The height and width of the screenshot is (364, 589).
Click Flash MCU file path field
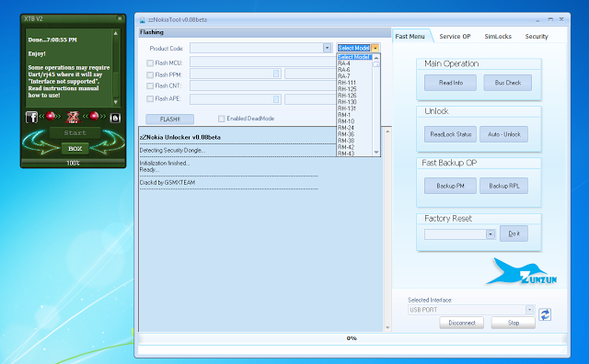pyautogui.click(x=263, y=62)
